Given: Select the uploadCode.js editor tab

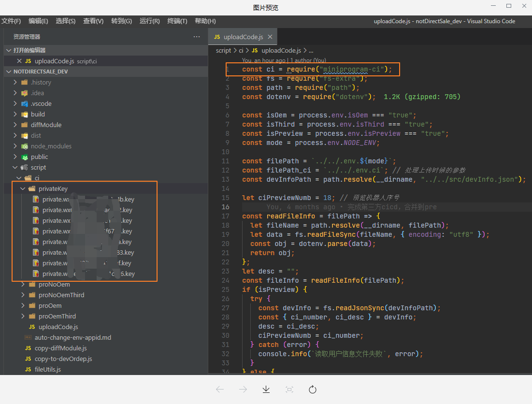Looking at the screenshot, I should click(x=243, y=37).
